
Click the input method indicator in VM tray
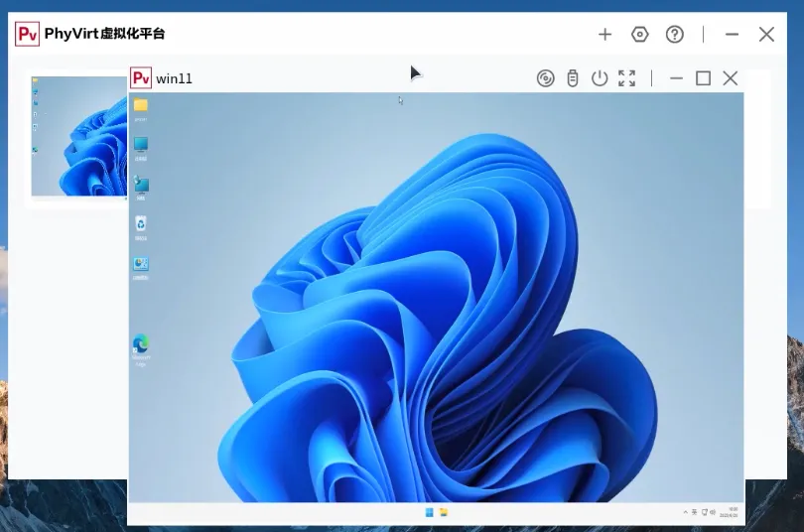(694, 512)
